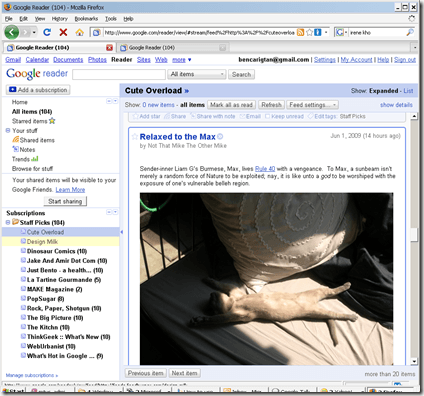Go back with the green Back arrow
This screenshot has width=424, height=396.
pyautogui.click(x=12, y=32)
